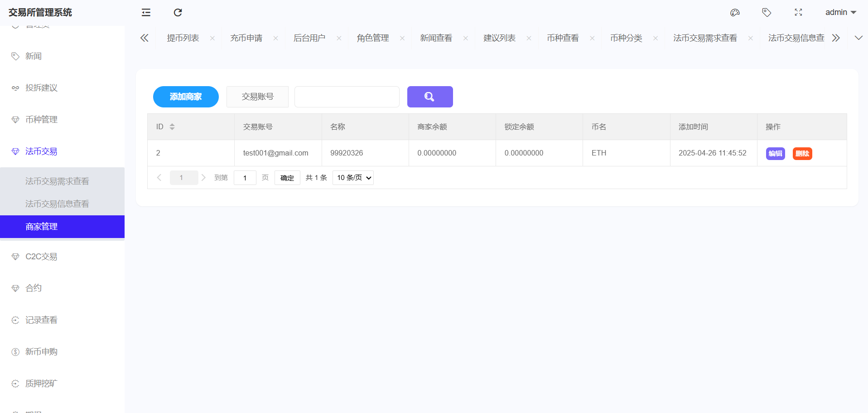Sort the table by ID column
This screenshot has width=868, height=413.
tap(172, 127)
